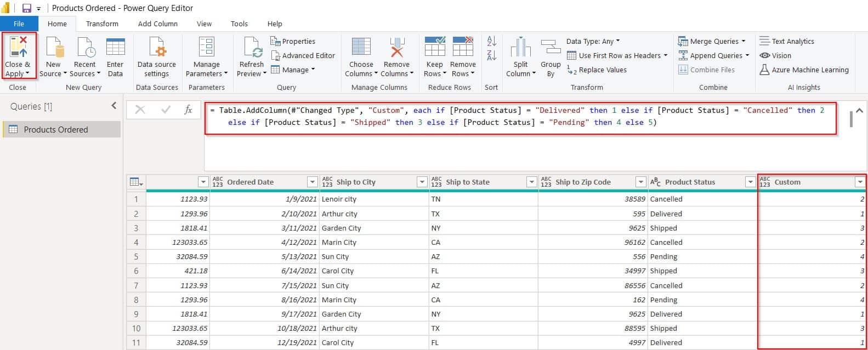Switch to the Transform tab
Image resolution: width=868 pixels, height=350 pixels.
tap(102, 24)
